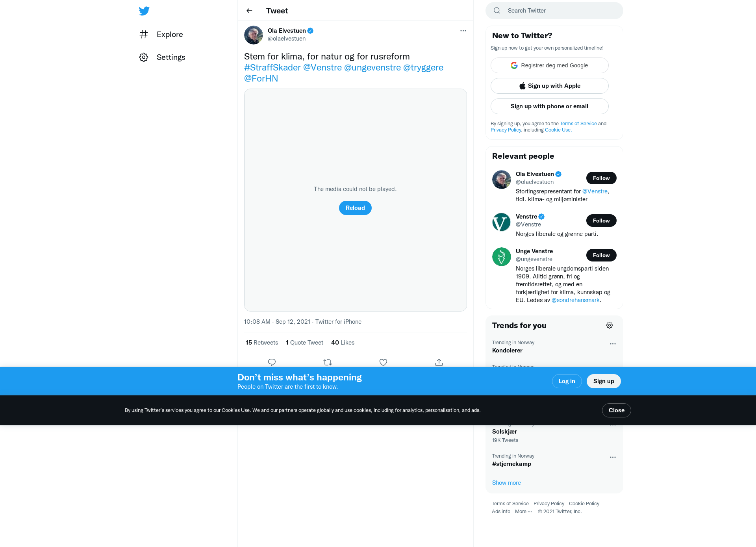Follow Unge Venstre account
756x547 pixels.
[601, 255]
